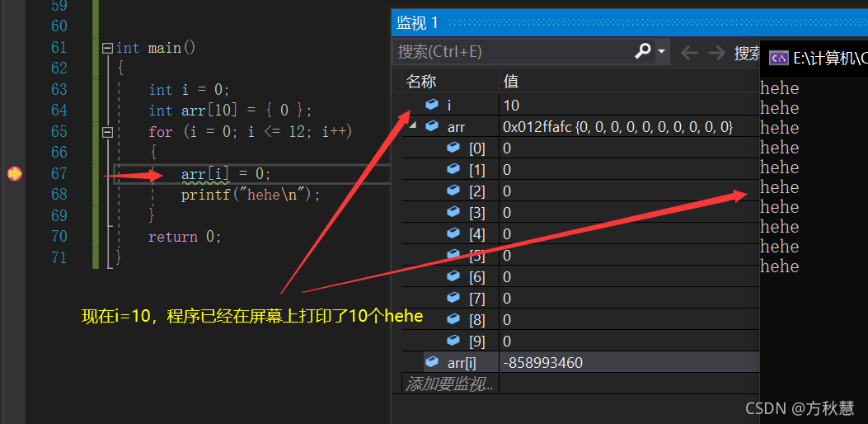The width and height of the screenshot is (868, 424).
Task: Click the variable icon next to arr
Action: coord(432,126)
